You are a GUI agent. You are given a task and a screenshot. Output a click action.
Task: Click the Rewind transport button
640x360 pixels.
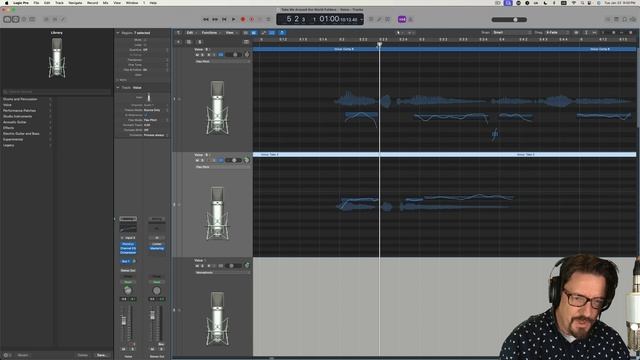tap(206, 19)
